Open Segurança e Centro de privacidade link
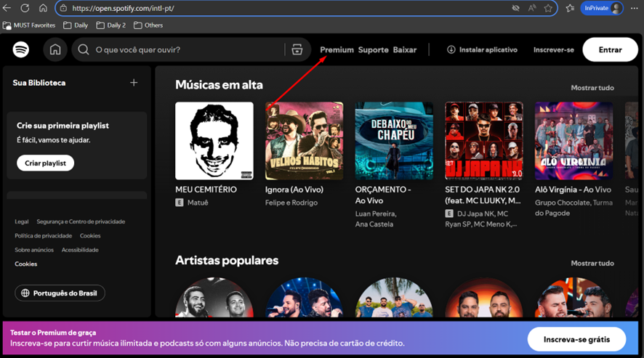644x358 pixels. click(x=81, y=221)
